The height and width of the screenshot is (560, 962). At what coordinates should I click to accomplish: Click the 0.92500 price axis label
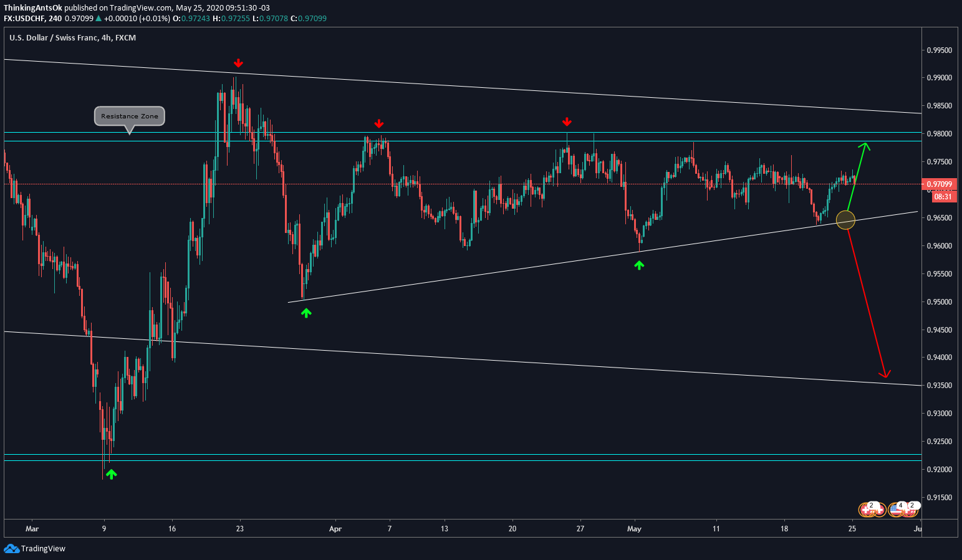click(x=938, y=442)
